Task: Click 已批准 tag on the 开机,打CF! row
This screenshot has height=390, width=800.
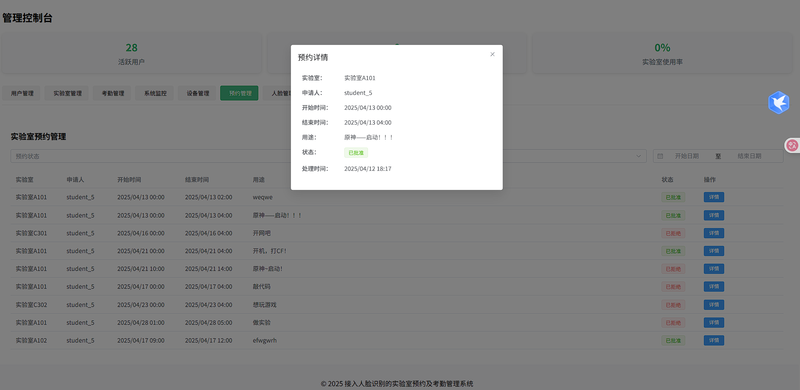Action: (x=673, y=251)
